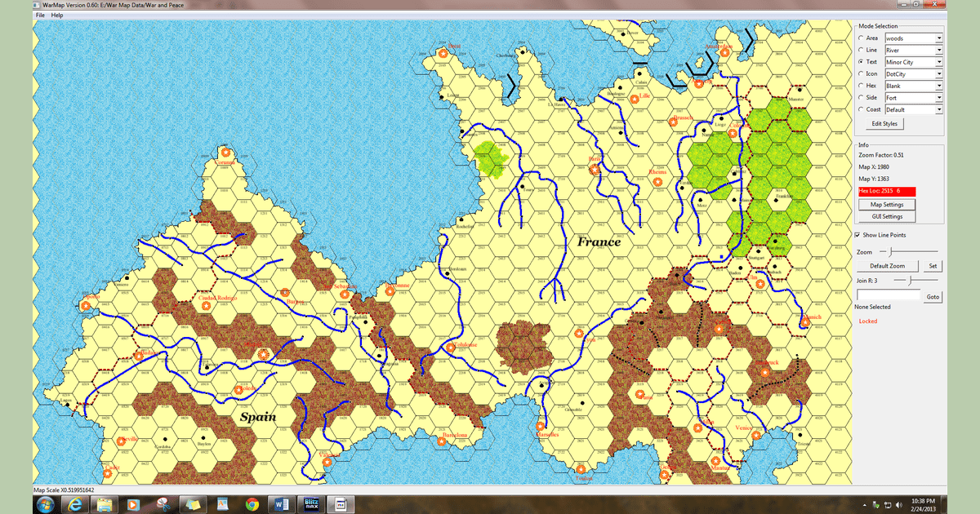Select the Marseilles city icon

(541, 426)
